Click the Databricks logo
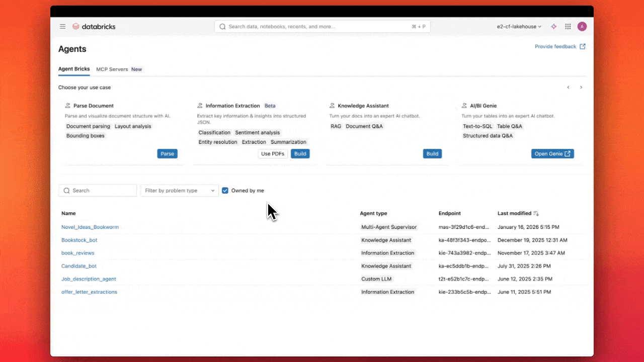Image resolution: width=644 pixels, height=362 pixels. coord(94,26)
